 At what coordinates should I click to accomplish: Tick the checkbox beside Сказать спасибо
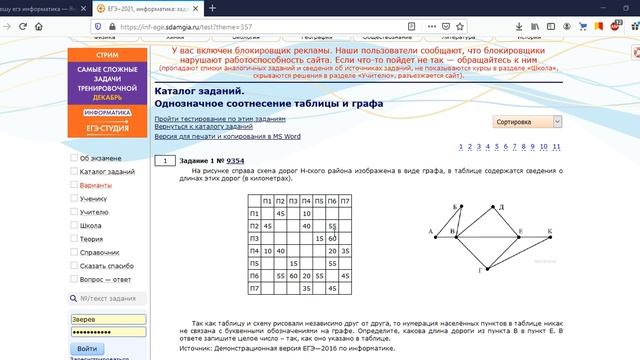click(74, 265)
